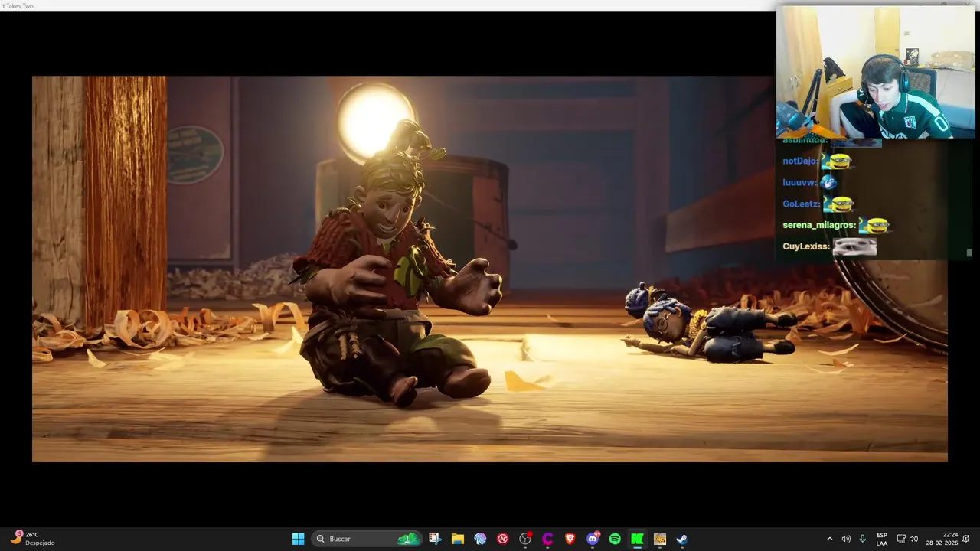Screen dimensions: 980x551
Task: Open the network status tray icon
Action: tap(901, 539)
